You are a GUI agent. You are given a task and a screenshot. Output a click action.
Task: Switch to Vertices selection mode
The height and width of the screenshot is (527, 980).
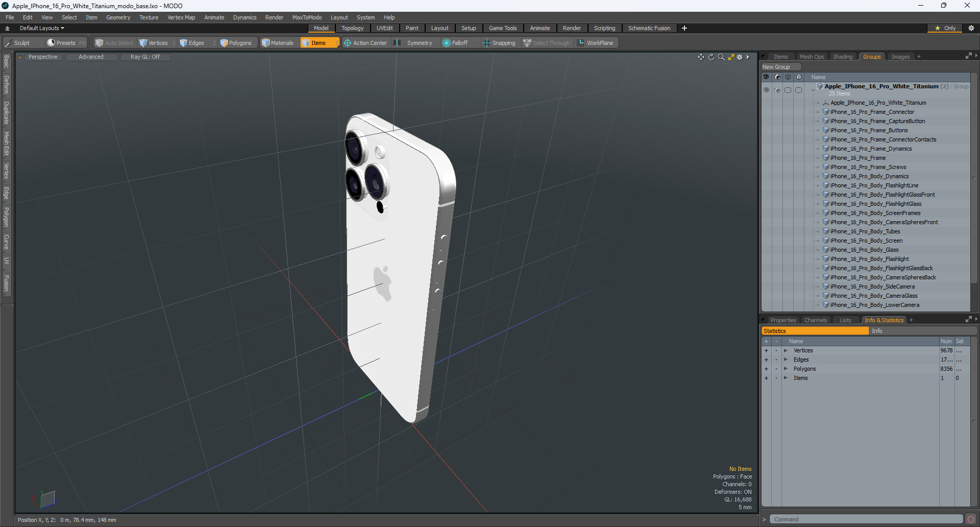[x=154, y=43]
